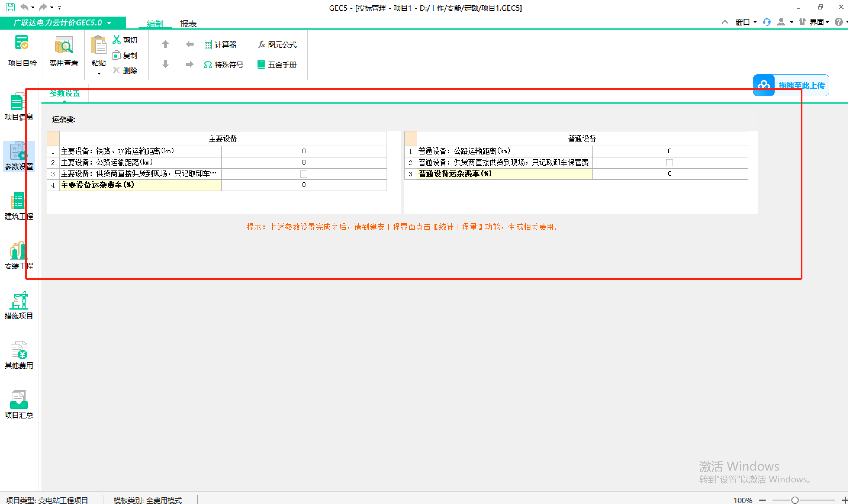The width and height of the screenshot is (848, 504).
Task: Select row 主要设备运杂费率(%) label
Action: pos(140,185)
